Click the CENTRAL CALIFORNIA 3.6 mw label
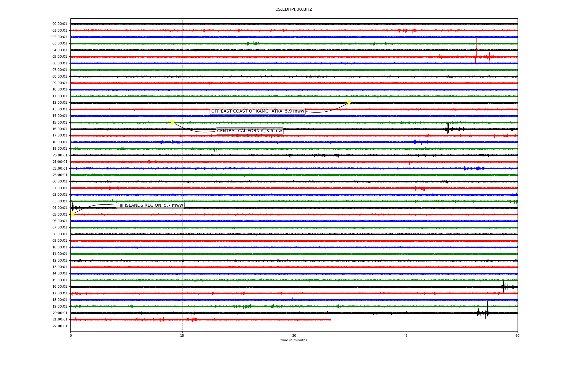 249,131
